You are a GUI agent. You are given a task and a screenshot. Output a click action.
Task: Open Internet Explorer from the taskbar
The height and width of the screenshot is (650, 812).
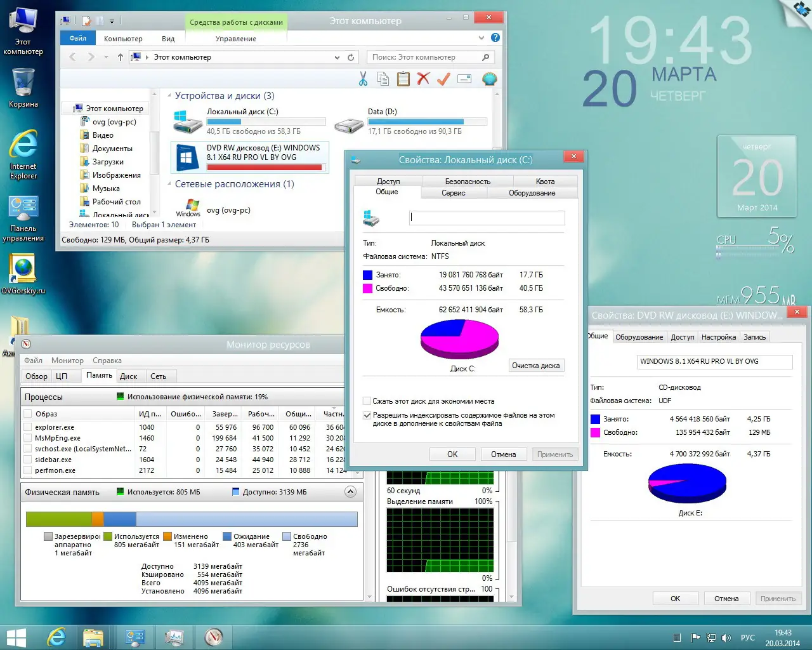click(x=56, y=637)
